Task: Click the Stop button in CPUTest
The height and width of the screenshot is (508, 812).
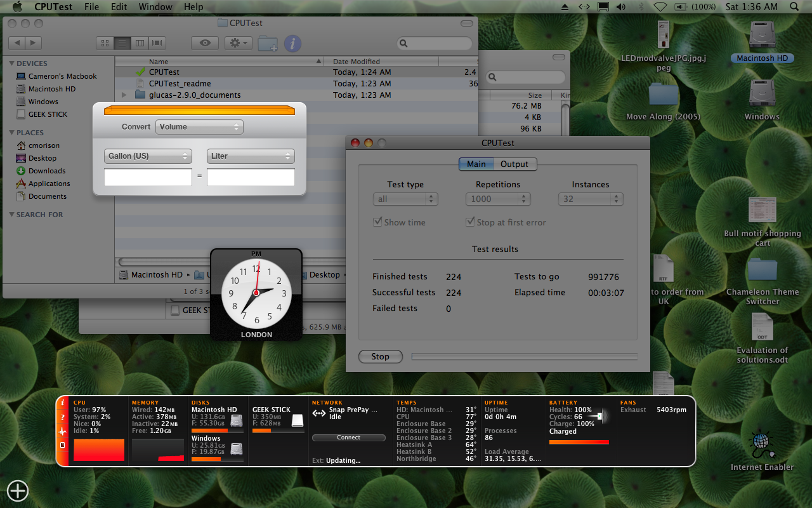Action: point(380,356)
